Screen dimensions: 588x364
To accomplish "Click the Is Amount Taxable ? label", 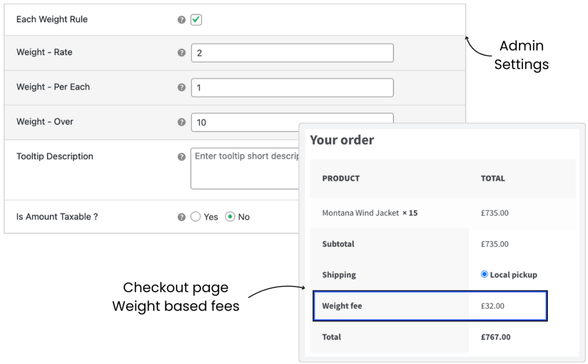I will 57,216.
